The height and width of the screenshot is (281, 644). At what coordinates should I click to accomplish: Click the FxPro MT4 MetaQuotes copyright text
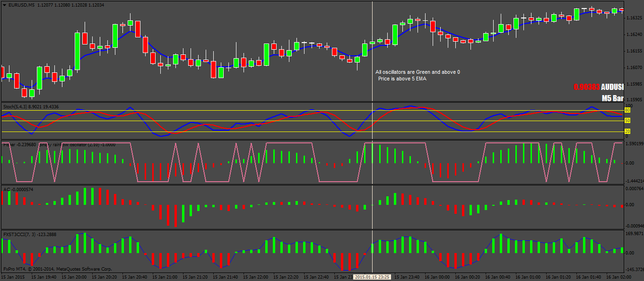point(57,269)
